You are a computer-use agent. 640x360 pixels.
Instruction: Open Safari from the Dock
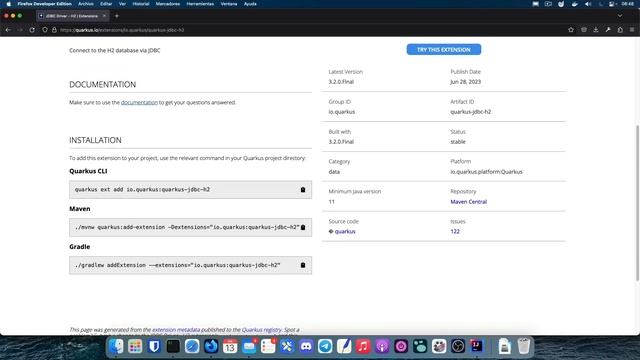(x=192, y=347)
